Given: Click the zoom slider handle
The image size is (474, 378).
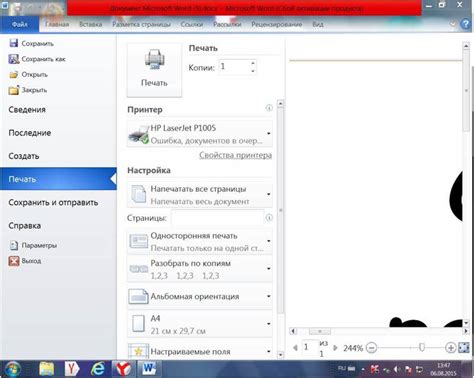Looking at the screenshot, I should pyautogui.click(x=422, y=348).
